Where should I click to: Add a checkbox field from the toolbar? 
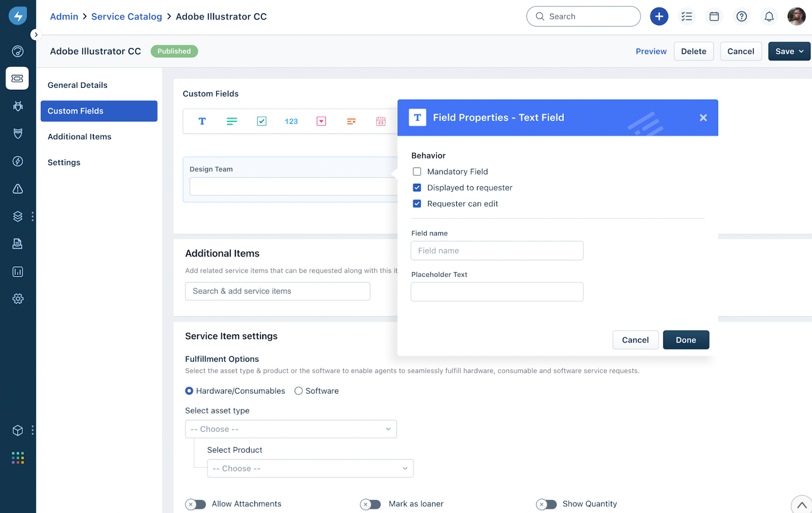[262, 121]
